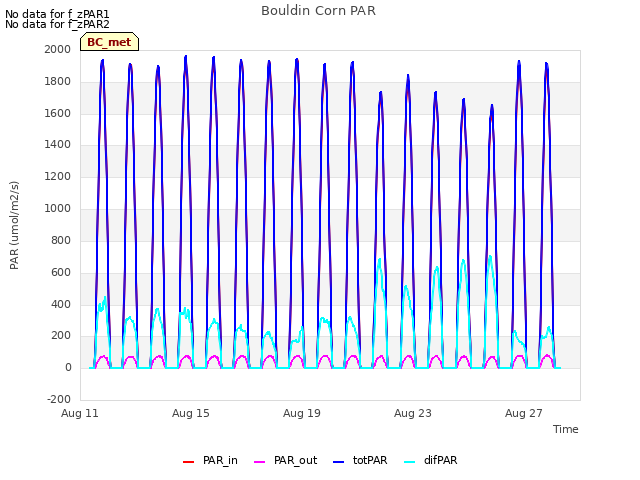Click the 800 y-axis tick label
Screen dimensions: 640x480
coord(61,240)
